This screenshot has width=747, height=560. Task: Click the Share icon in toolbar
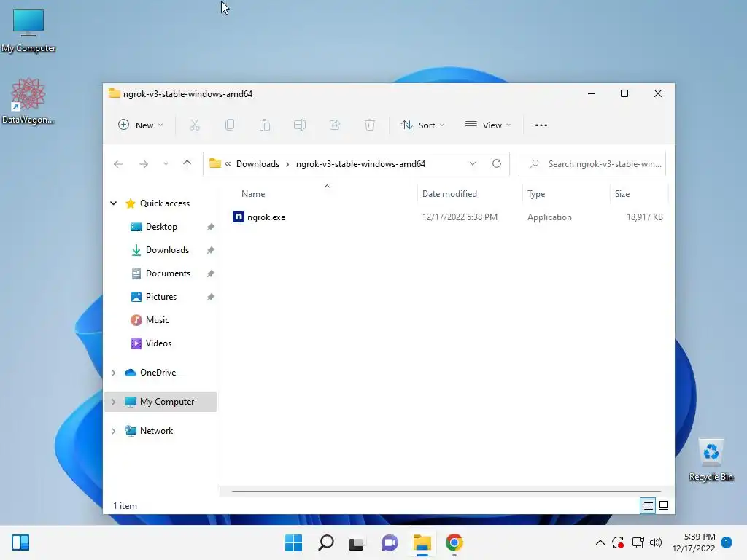coord(335,125)
